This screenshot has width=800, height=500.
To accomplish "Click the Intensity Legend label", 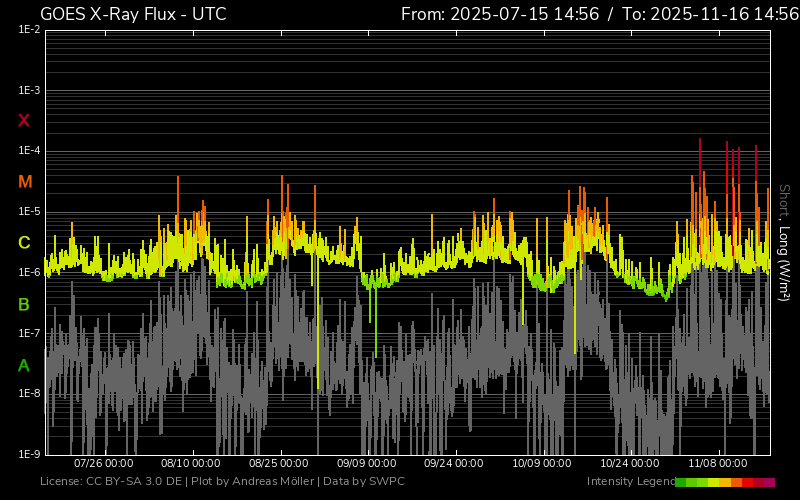I will [x=630, y=482].
